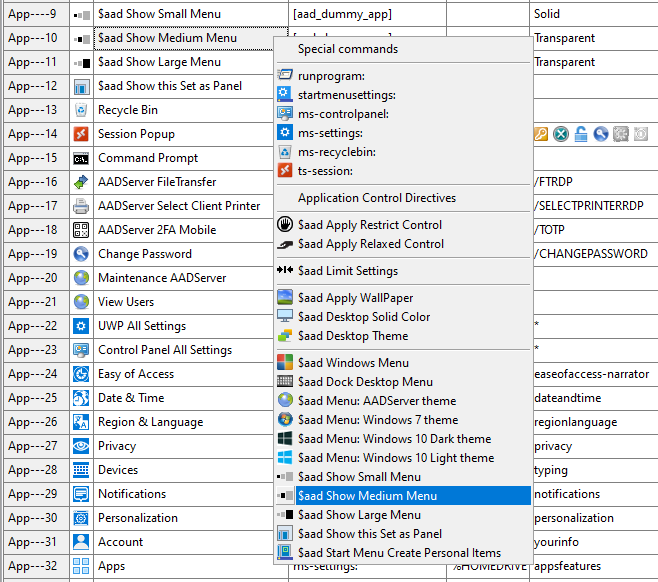Click the AADServer Select Client Printer icon
This screenshot has width=658, height=582.
click(81, 206)
